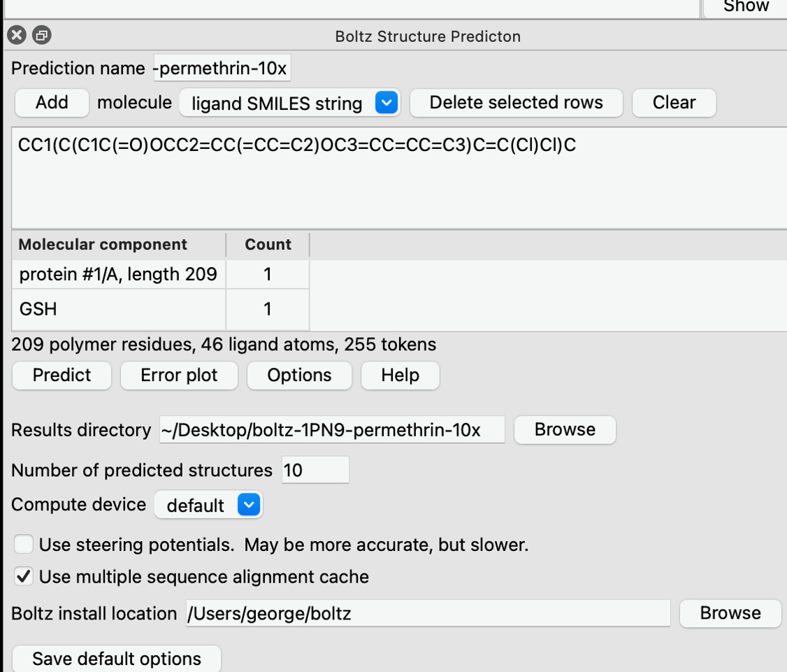Image resolution: width=787 pixels, height=672 pixels.
Task: Clear the molecule list
Action: point(674,103)
